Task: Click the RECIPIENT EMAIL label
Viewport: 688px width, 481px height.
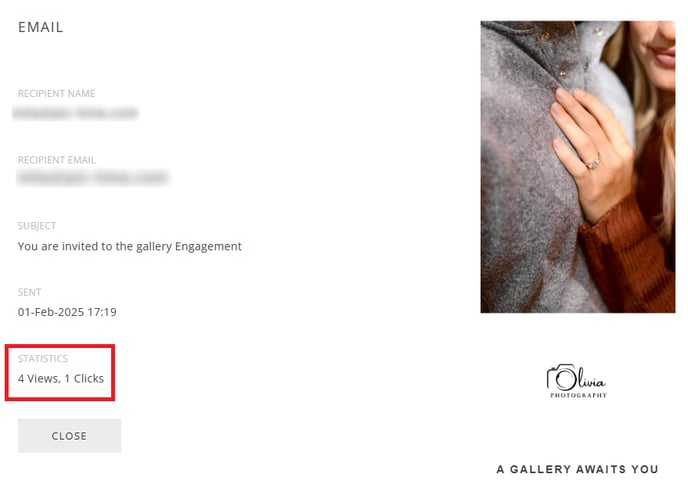Action: 57,160
